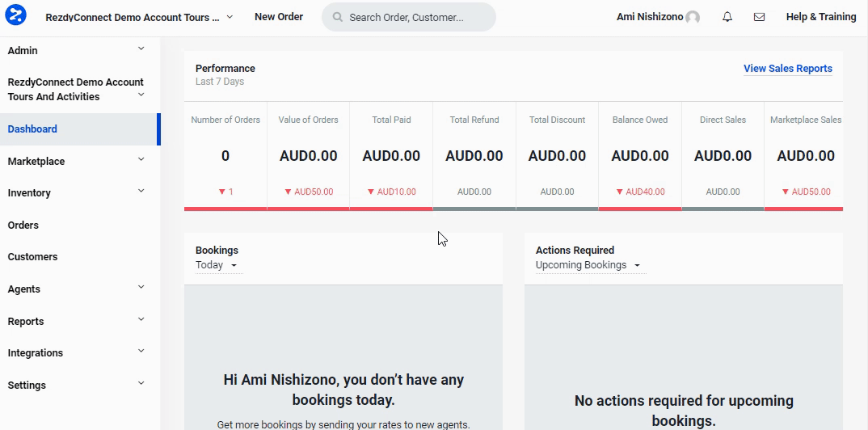
Task: Click the Balance Owed heading
Action: pos(640,120)
